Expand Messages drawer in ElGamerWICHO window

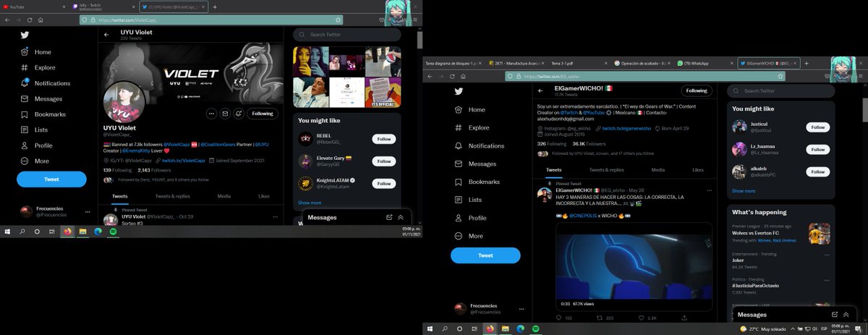846,315
